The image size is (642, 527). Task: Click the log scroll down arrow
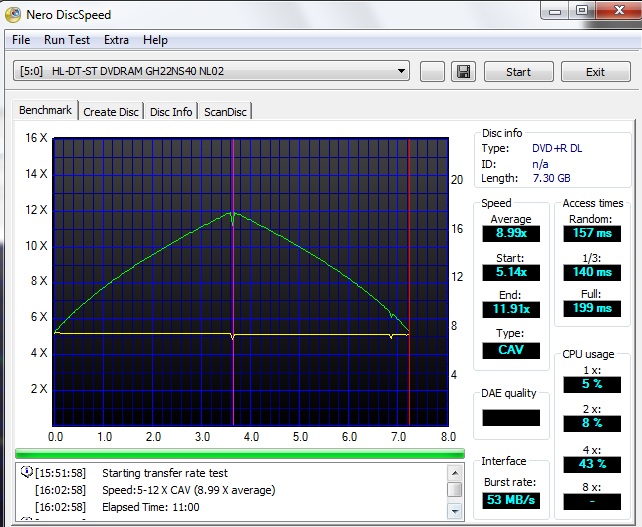click(455, 511)
